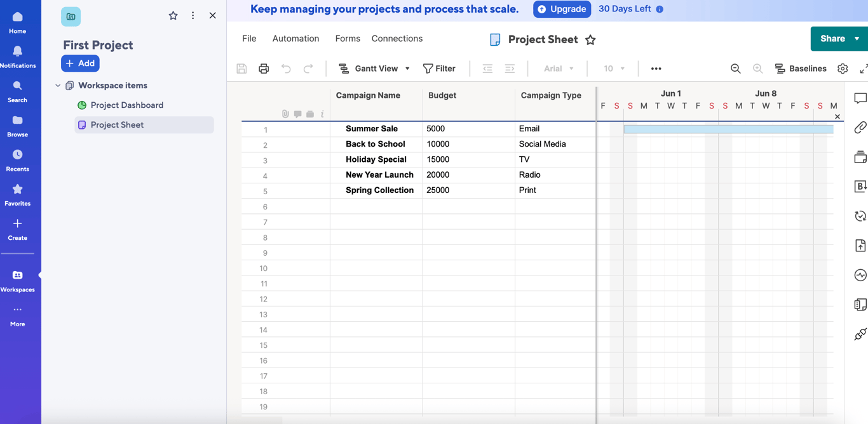
Task: Open the Publish panel icon
Action: tap(860, 246)
